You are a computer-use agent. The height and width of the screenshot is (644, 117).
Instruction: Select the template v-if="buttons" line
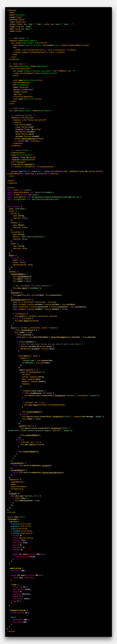(x=22, y=118)
